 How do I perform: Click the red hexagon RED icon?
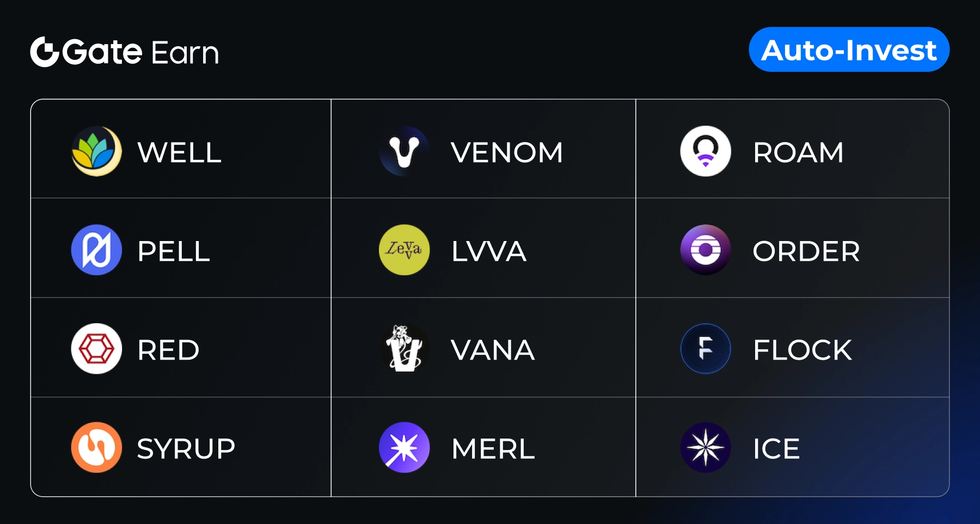click(x=96, y=349)
